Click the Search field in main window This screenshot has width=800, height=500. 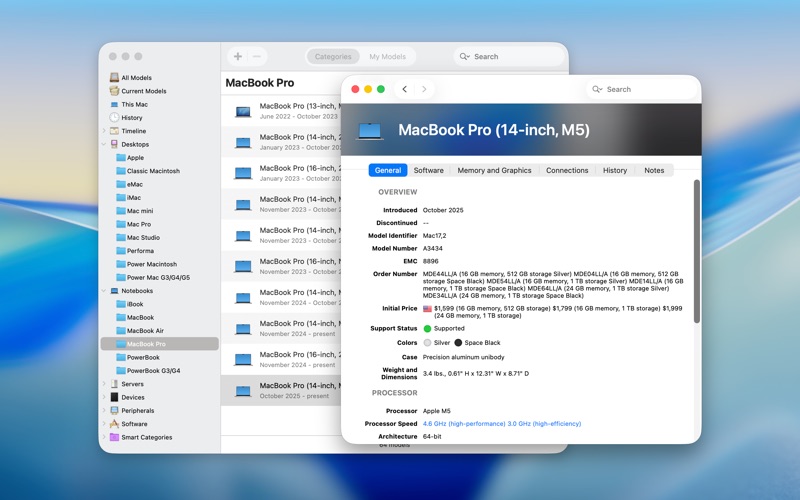pos(509,57)
